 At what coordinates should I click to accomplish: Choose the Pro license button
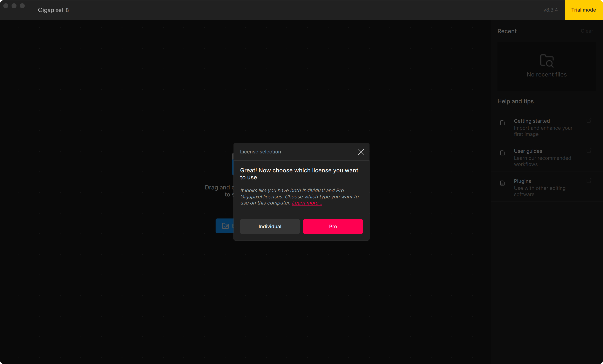point(333,227)
